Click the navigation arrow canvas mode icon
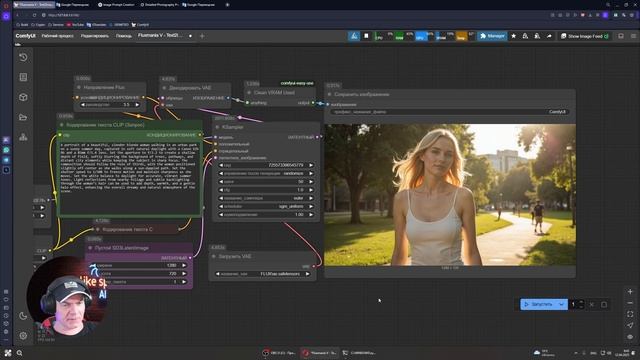Image resolution: width=640 pixels, height=360 pixels. pyautogui.click(x=630, y=325)
